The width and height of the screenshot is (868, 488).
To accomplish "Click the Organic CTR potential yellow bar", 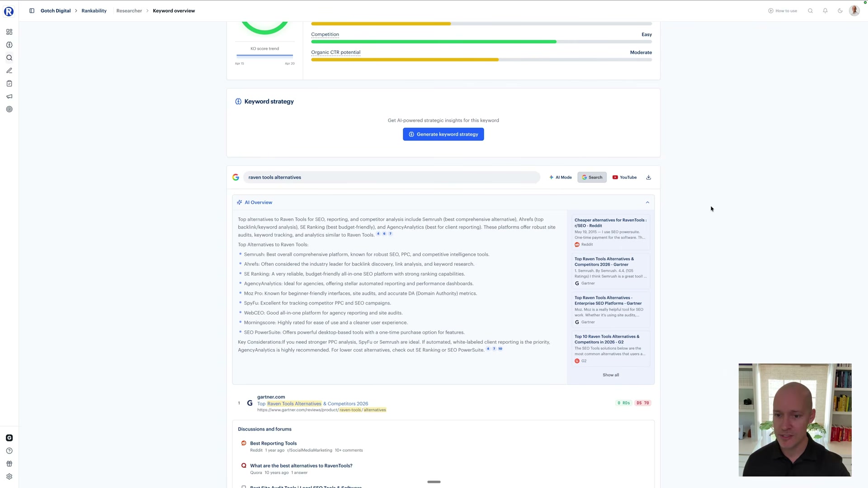I will click(x=405, y=60).
